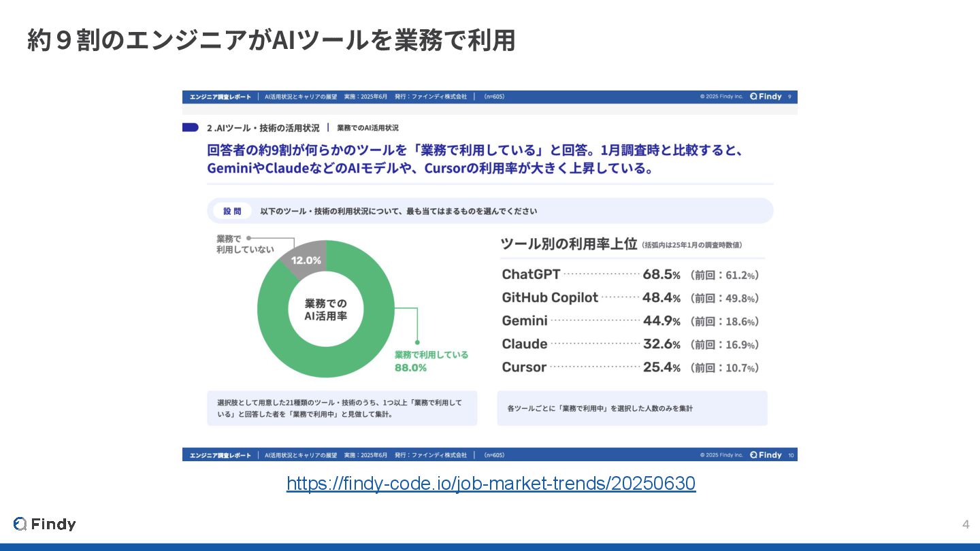980x551 pixels.
Task: Click the summary line starting with GeminiやClaude
Action: (430, 168)
